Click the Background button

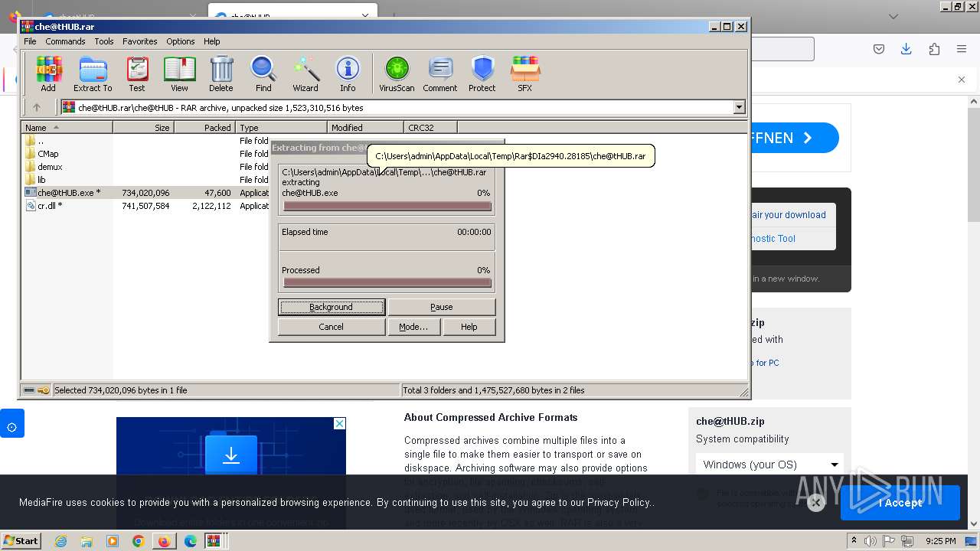tap(331, 307)
